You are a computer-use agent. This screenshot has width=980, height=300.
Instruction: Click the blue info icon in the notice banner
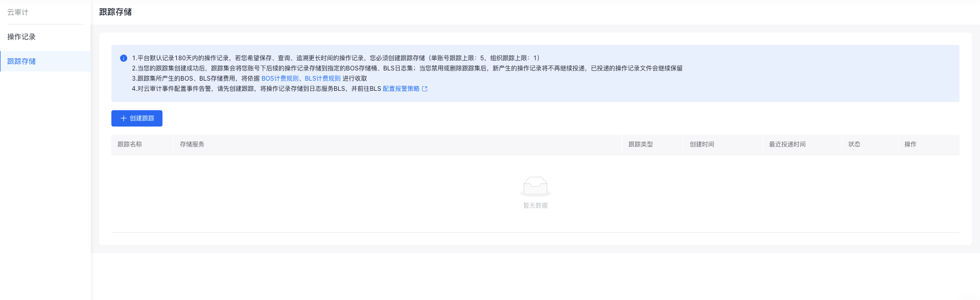[124, 58]
